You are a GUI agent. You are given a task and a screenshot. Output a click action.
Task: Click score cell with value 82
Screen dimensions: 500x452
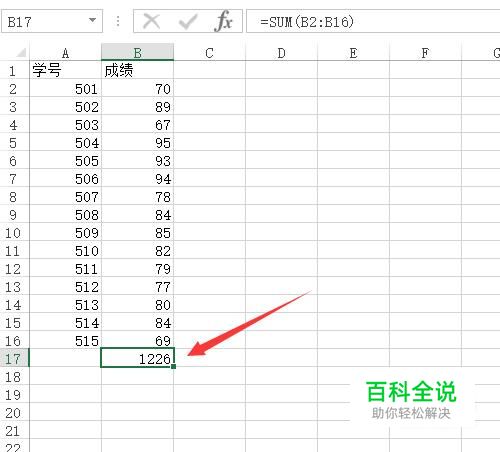(137, 251)
